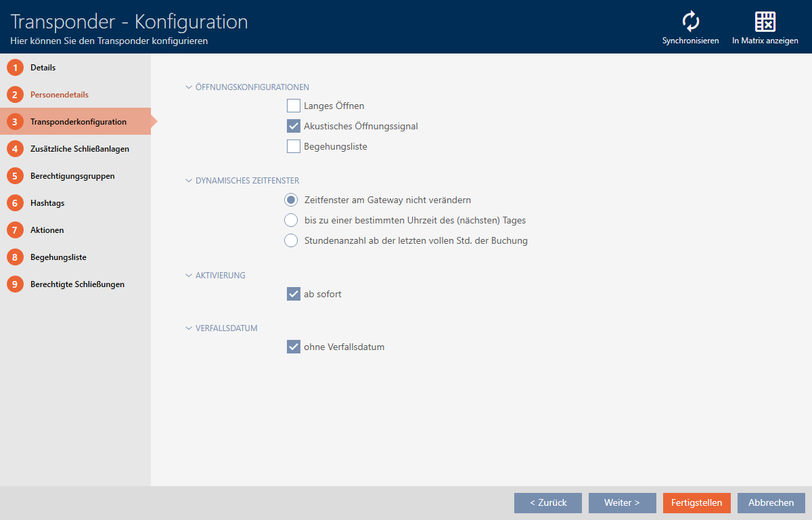Click the step 6 Hashtags number badge
Image resolution: width=812 pixels, height=520 pixels.
(15, 203)
